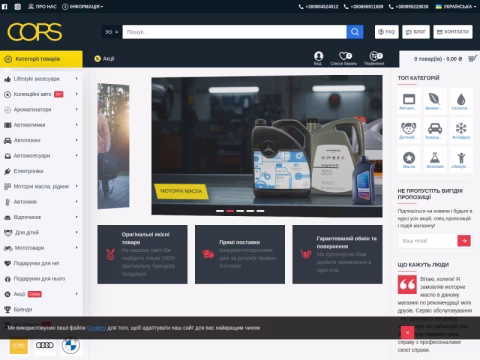Screen dimensions: 480x360
Task: Select the first carousel slide indicator
Action: point(220,211)
